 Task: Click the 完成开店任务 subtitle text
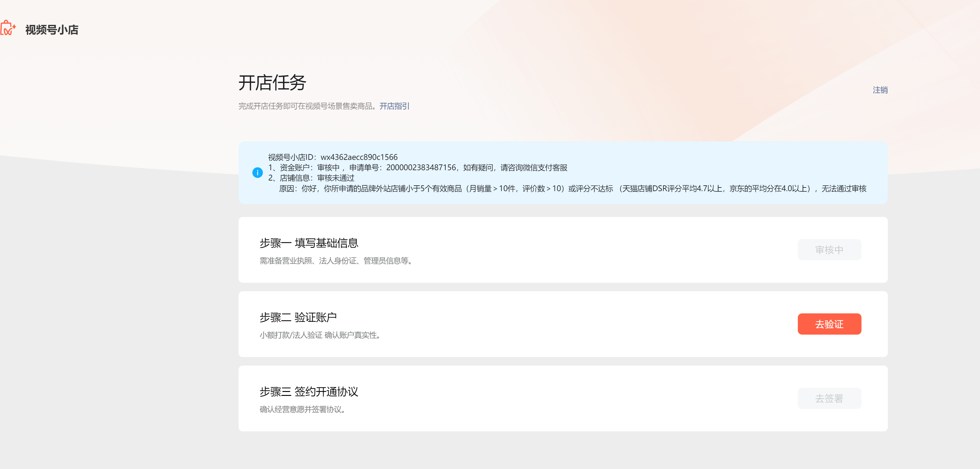point(308,106)
